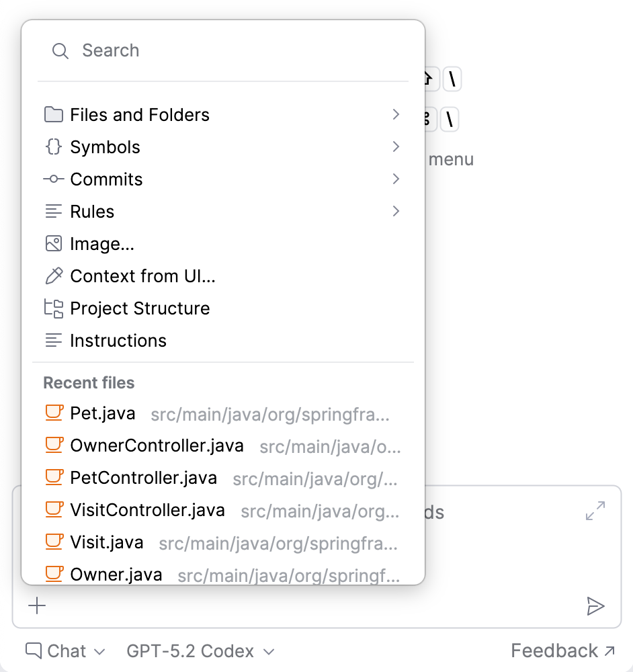Click the Project Structure tree icon
The image size is (633, 672).
coord(54,308)
